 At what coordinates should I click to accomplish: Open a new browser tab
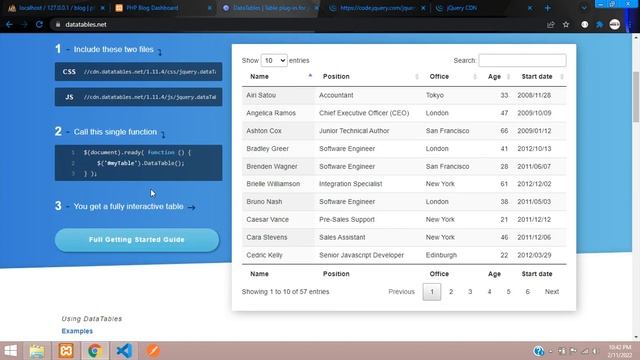tap(548, 8)
